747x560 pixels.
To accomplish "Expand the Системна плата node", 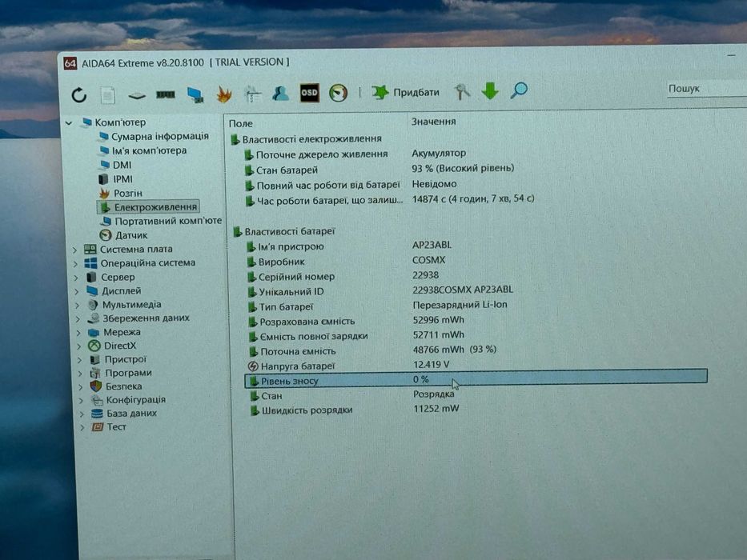I will click(74, 250).
